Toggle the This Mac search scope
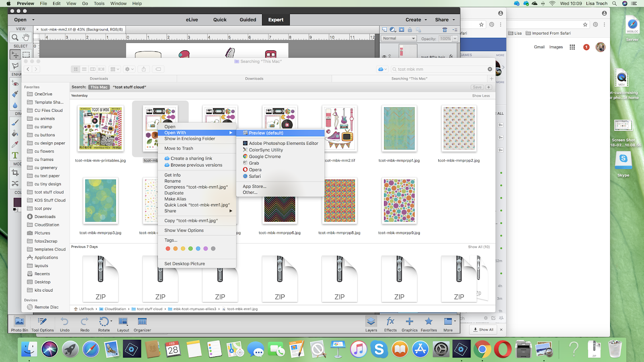This screenshot has width=644, height=362. pyautogui.click(x=99, y=87)
